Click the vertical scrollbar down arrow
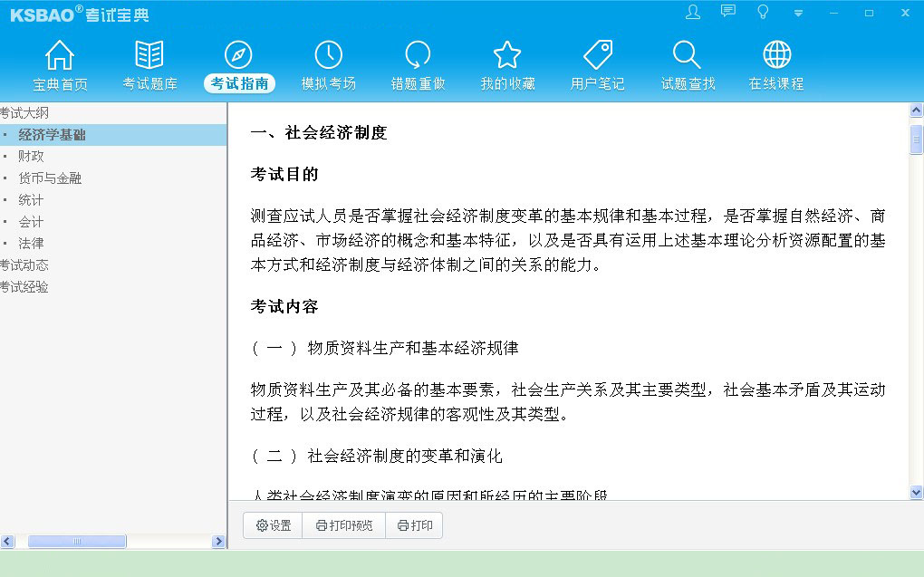 pos(917,492)
